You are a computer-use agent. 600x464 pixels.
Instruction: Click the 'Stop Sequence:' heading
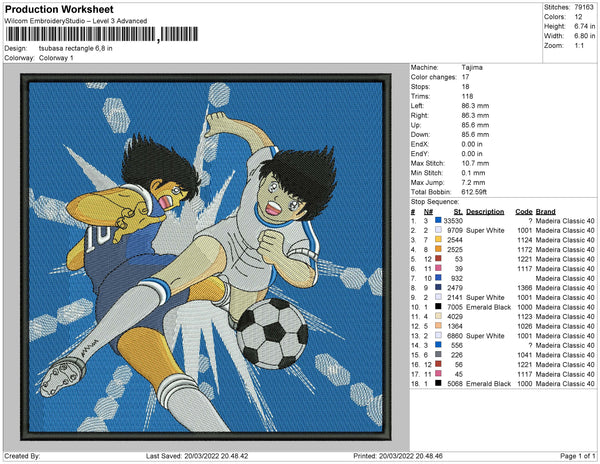point(435,202)
